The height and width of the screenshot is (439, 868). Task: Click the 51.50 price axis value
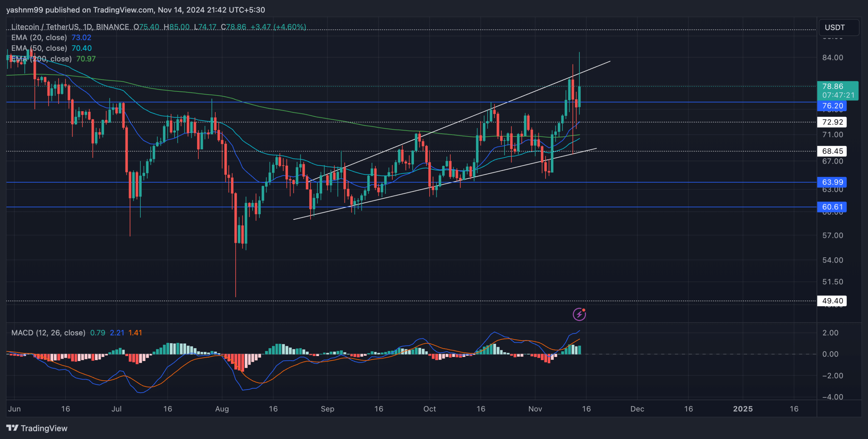point(833,282)
